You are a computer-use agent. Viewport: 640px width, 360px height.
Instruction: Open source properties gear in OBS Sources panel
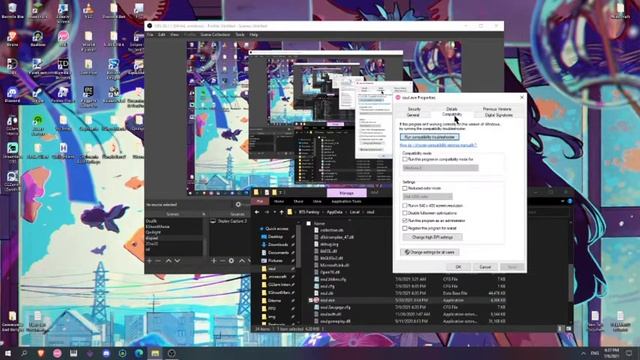(x=231, y=261)
